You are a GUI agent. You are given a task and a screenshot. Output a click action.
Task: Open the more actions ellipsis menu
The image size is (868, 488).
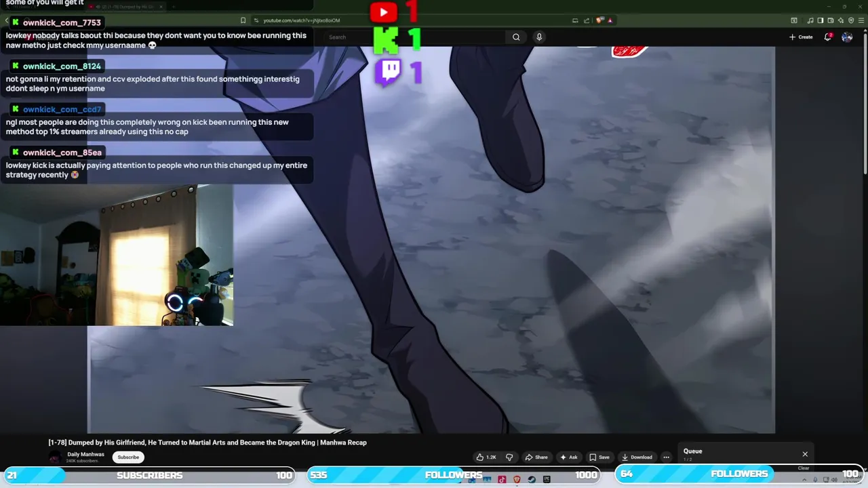[x=666, y=457]
